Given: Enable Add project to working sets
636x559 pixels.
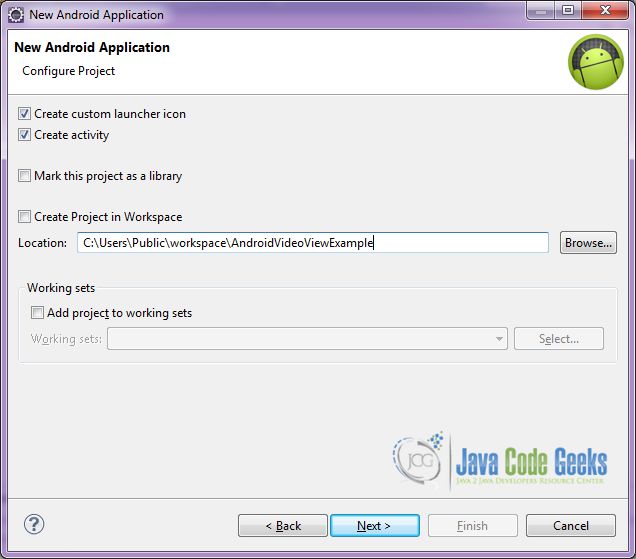Looking at the screenshot, I should (37, 313).
